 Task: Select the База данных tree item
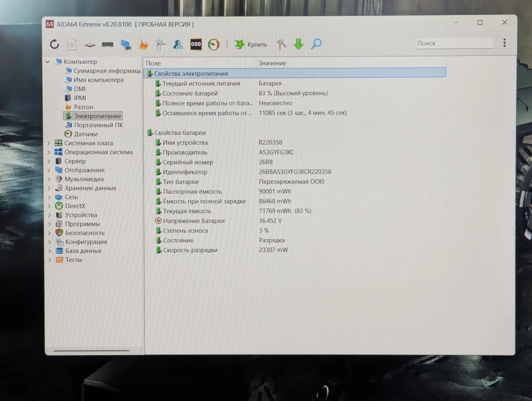79,251
